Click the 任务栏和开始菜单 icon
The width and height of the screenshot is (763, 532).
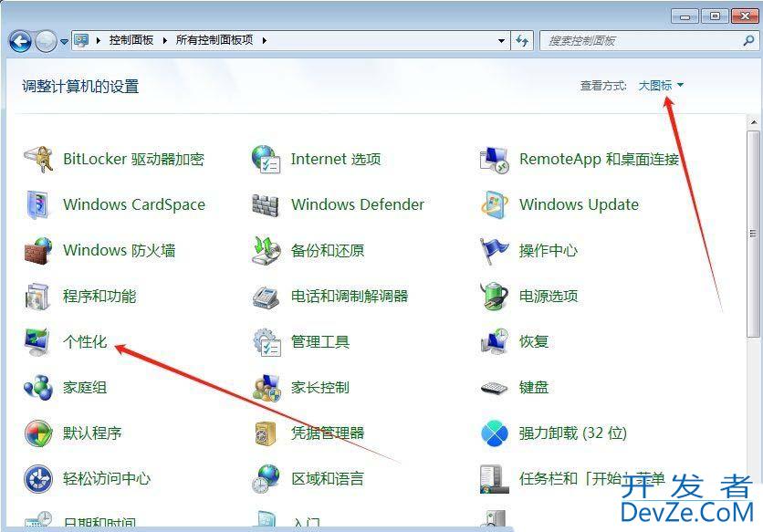494,479
